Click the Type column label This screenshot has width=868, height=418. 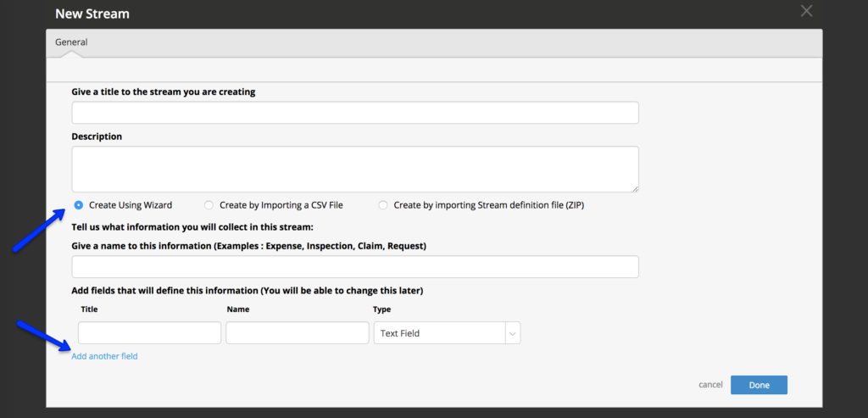coord(382,309)
